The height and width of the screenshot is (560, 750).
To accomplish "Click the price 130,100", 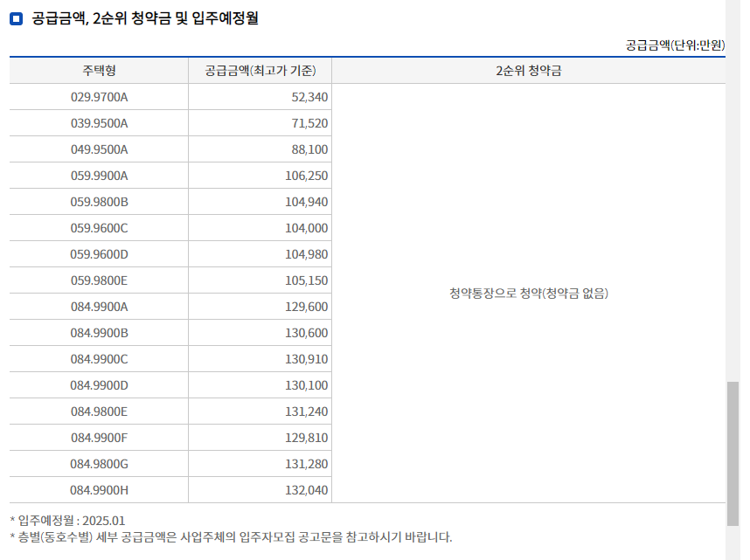I will point(307,385).
